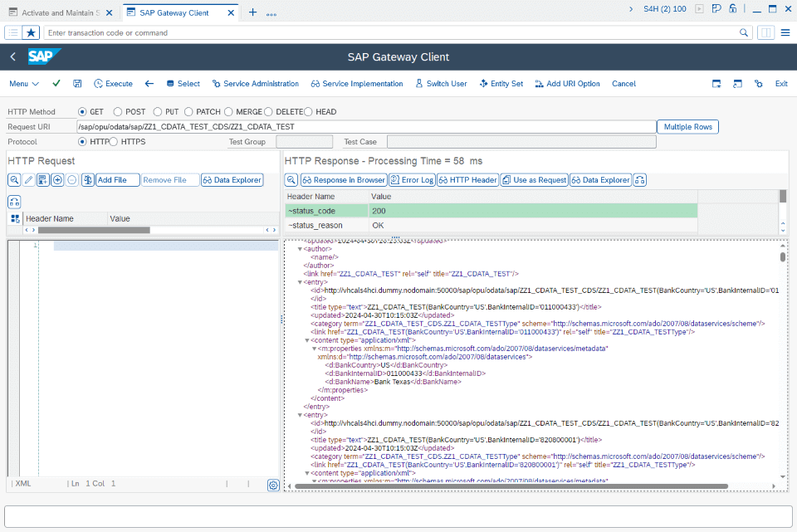
Task: Click the favorites star next to command field
Action: [x=31, y=33]
